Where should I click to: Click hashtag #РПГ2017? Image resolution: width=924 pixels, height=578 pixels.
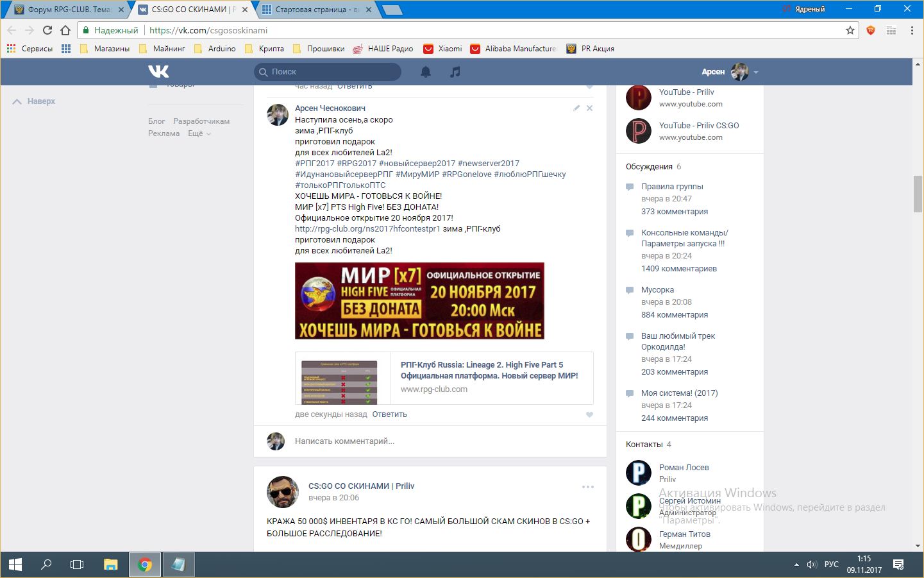pos(314,164)
